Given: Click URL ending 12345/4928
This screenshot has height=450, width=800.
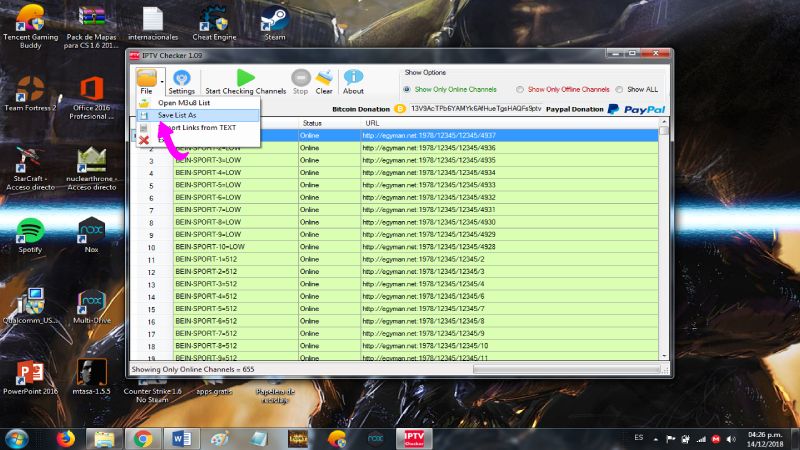Looking at the screenshot, I should [429, 246].
